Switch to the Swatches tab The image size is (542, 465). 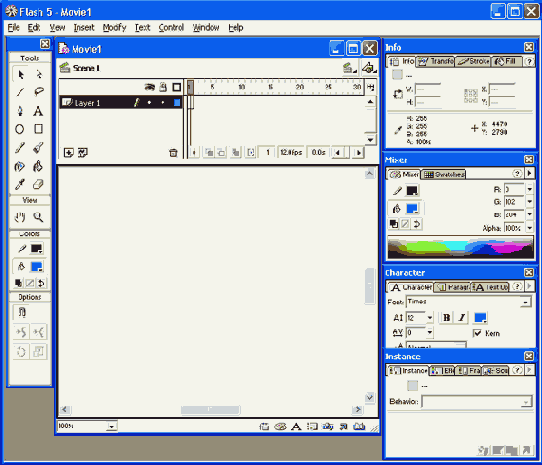[444, 174]
